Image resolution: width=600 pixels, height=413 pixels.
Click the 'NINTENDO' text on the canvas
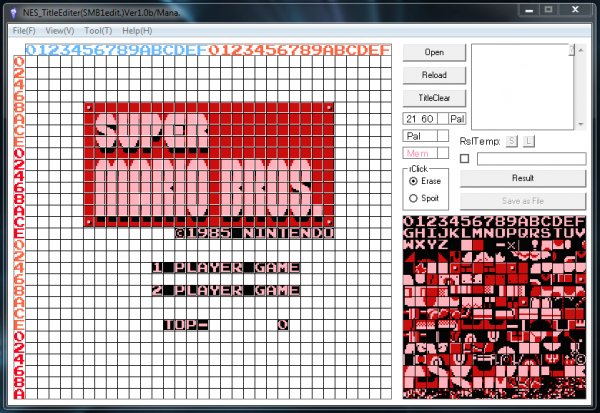pyautogui.click(x=289, y=233)
